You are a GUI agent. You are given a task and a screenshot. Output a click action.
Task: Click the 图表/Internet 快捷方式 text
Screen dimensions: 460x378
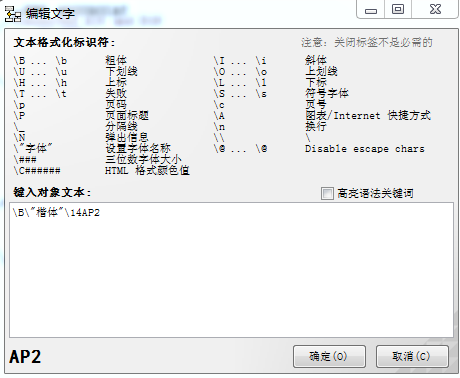368,115
